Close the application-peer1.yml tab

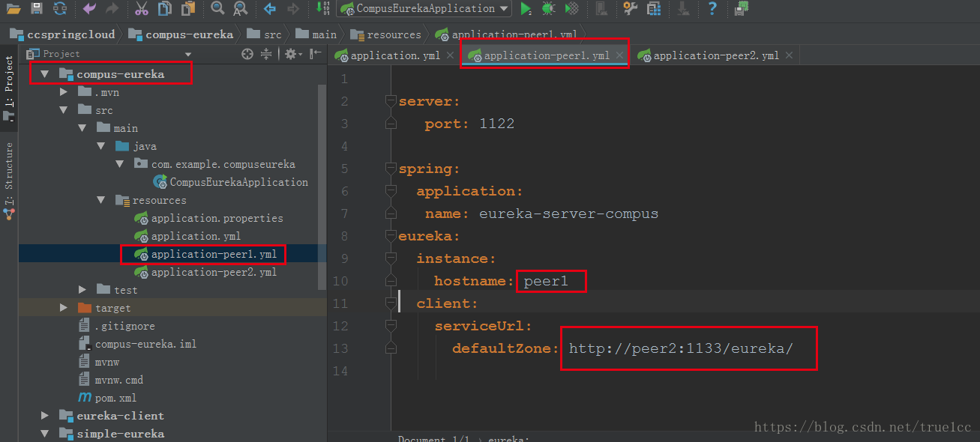pyautogui.click(x=619, y=55)
